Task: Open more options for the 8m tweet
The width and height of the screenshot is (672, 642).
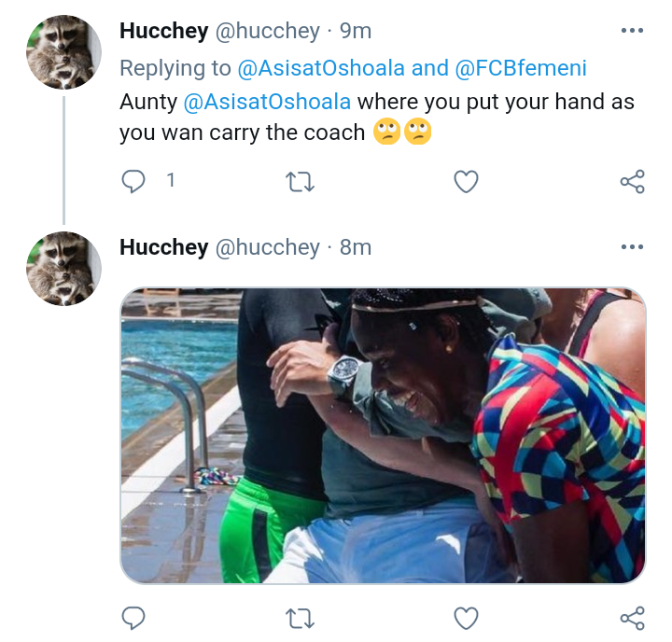Action: (x=632, y=247)
